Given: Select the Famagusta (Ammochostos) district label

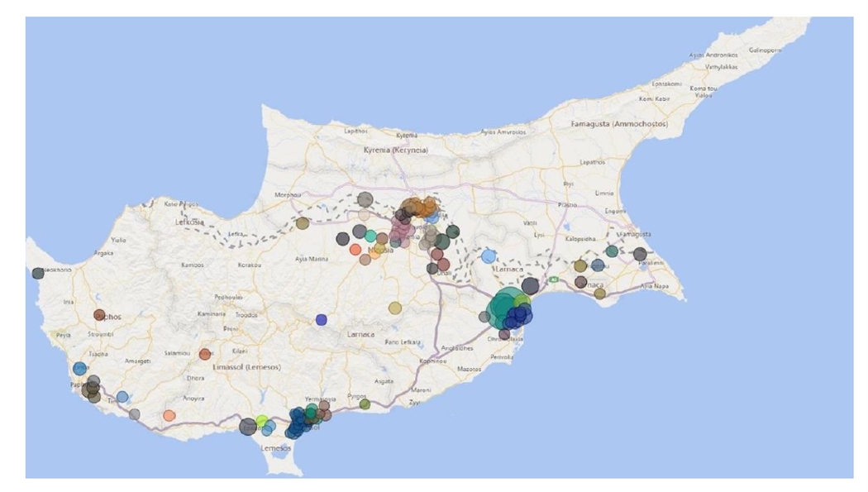Looking at the screenshot, I should coord(618,124).
